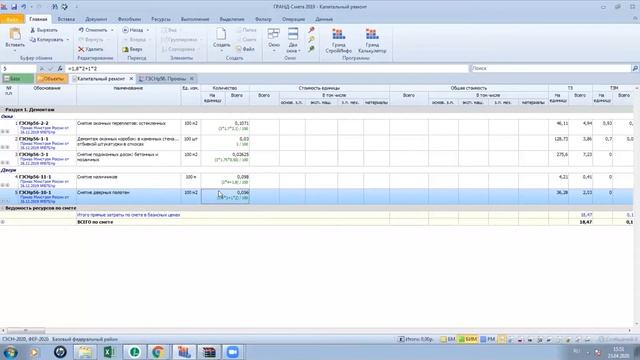Viewport: 640px width, 360px height.
Task: Open the Файл orange ribbon tab
Action: coord(12,19)
